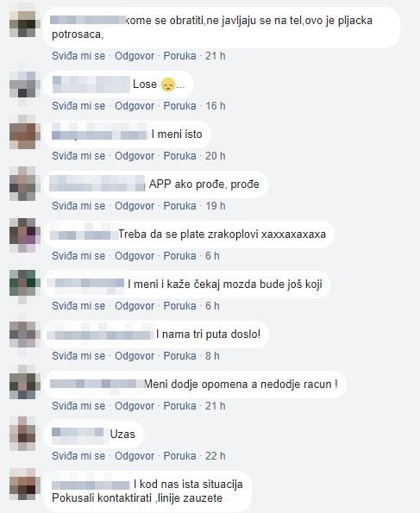Like "I meni i kaže čekaj" comment
The width and height of the screenshot is (420, 513).
(78, 305)
